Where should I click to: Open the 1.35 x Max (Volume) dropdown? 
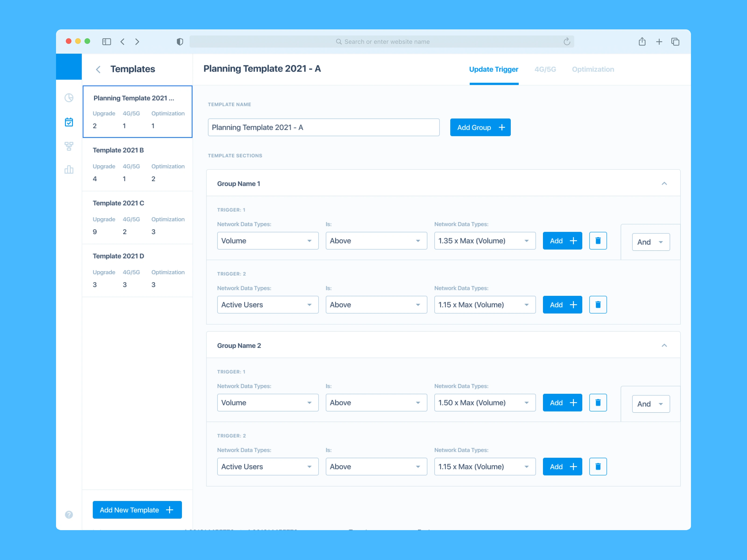point(485,241)
